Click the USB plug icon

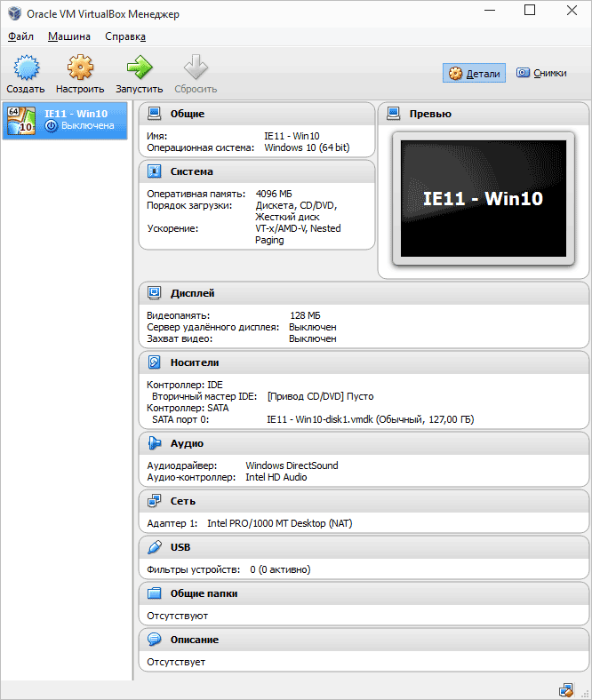154,547
